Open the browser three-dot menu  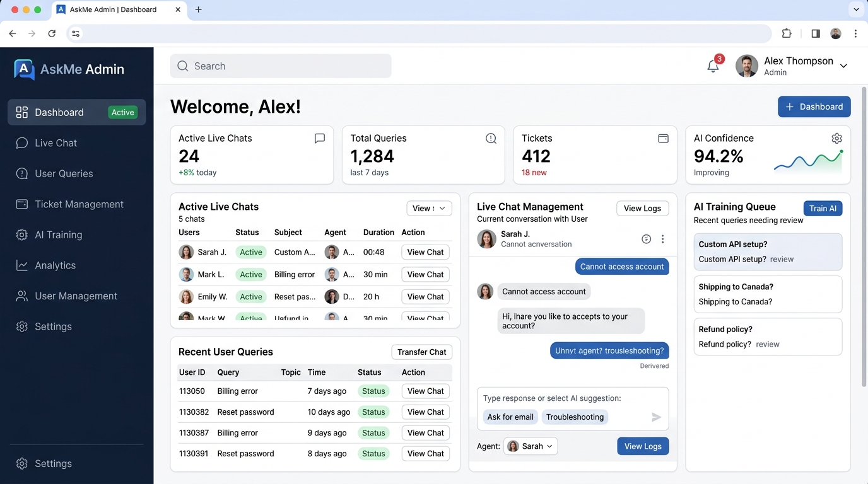[855, 33]
